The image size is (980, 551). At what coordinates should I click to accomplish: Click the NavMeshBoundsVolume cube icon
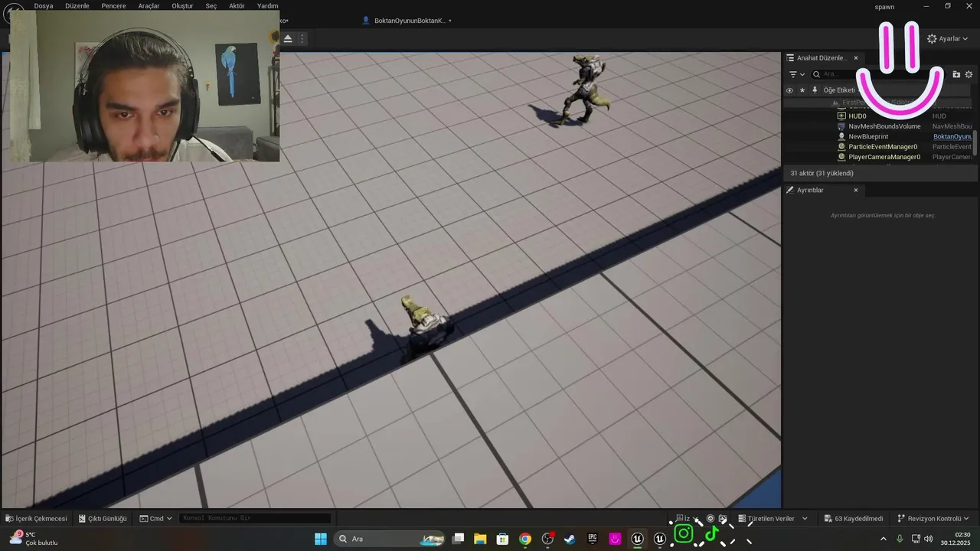click(841, 126)
